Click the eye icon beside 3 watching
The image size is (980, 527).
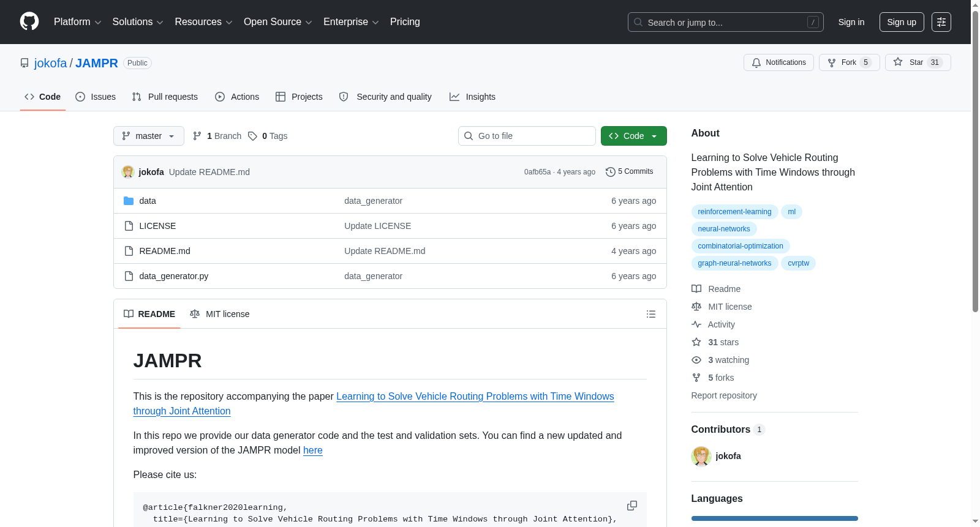(x=696, y=360)
